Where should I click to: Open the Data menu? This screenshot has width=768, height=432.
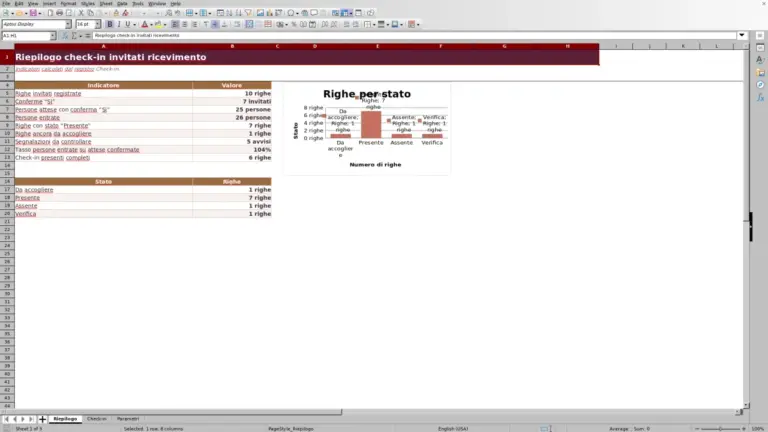click(x=122, y=3)
